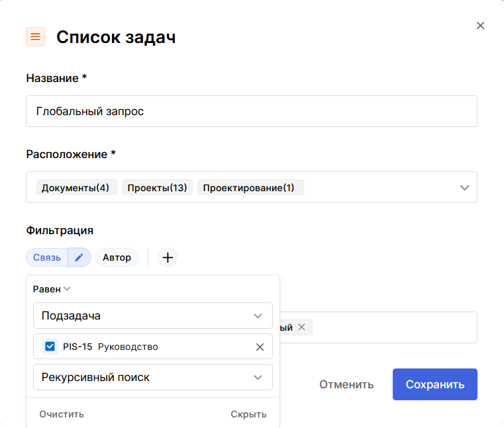Add a new filter with plus icon

click(168, 257)
